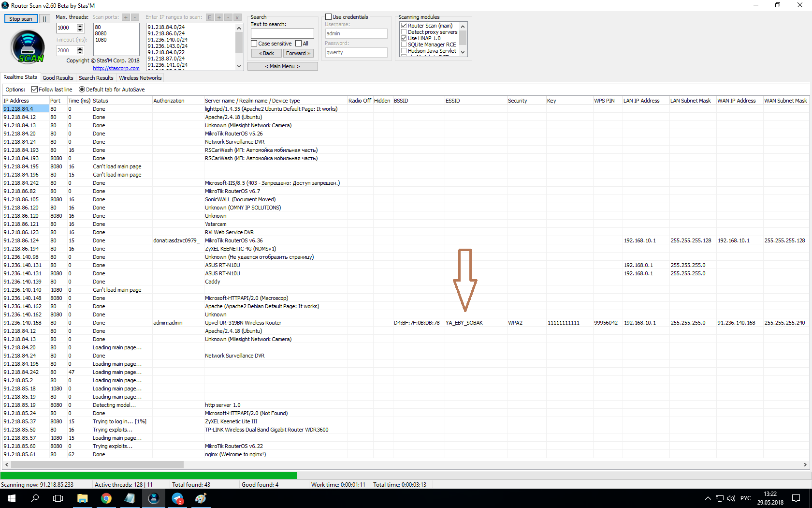
Task: Clear IP ranges with the x button
Action: [x=237, y=17]
